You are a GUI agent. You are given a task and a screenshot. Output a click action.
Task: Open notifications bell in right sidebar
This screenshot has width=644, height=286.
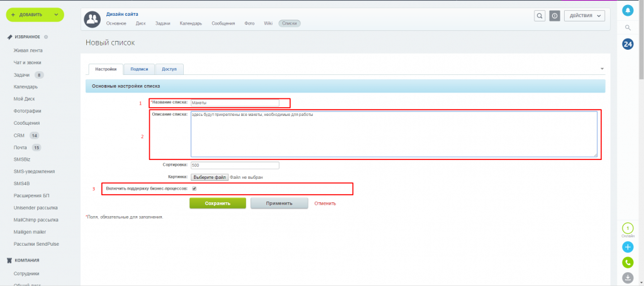[628, 10]
